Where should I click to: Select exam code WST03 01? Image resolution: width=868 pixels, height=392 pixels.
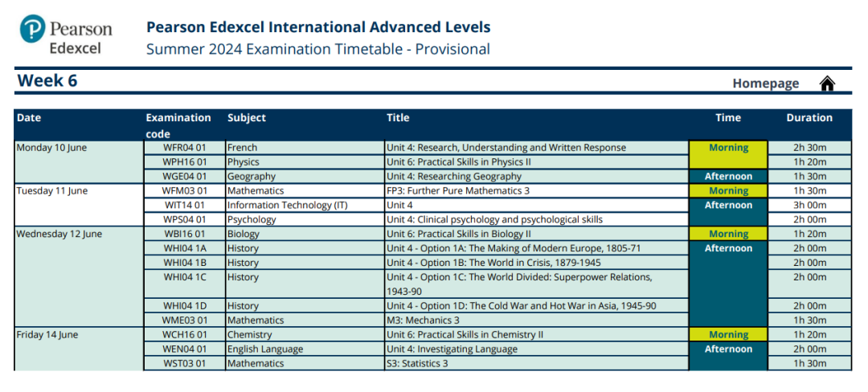pyautogui.click(x=184, y=363)
